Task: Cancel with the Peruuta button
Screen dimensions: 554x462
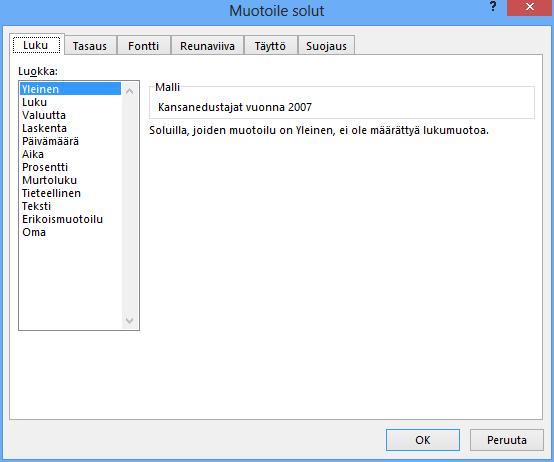Action: tap(507, 440)
